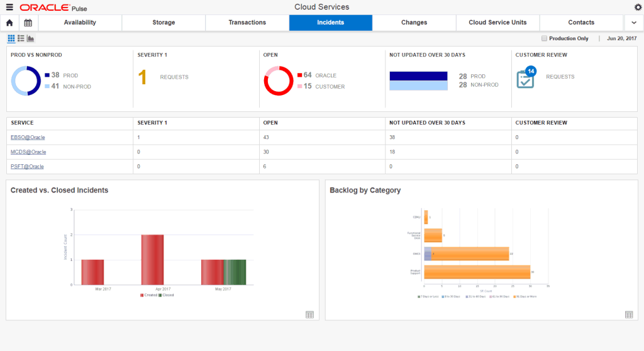644x351 pixels.
Task: Click the Cloud Services page title
Action: [x=322, y=7]
